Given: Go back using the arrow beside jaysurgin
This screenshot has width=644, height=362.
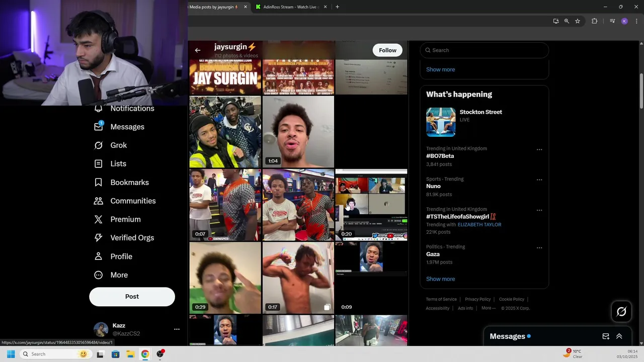Looking at the screenshot, I should [198, 50].
